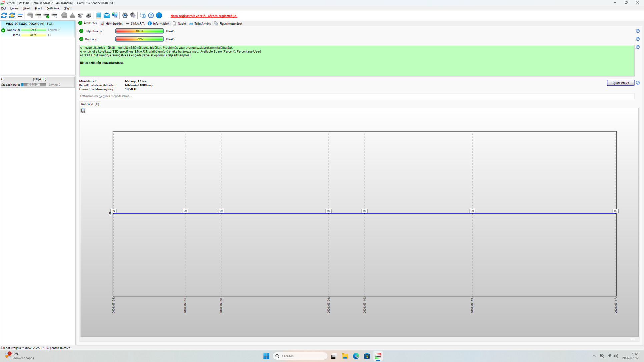The image size is (644, 362).
Task: Click the 99 % Kondíció bar in sidebar
Action: coord(34,30)
